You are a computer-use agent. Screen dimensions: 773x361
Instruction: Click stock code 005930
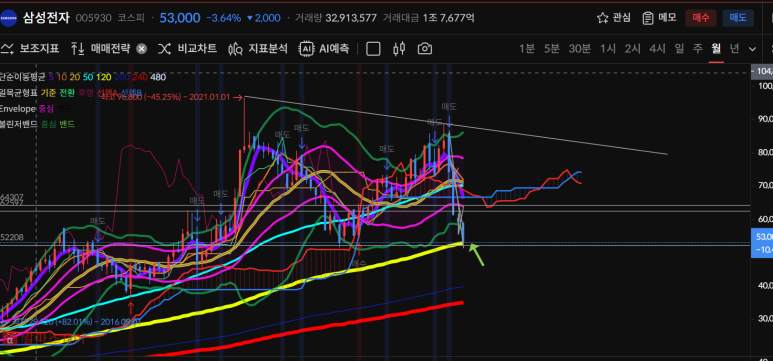tap(93, 18)
